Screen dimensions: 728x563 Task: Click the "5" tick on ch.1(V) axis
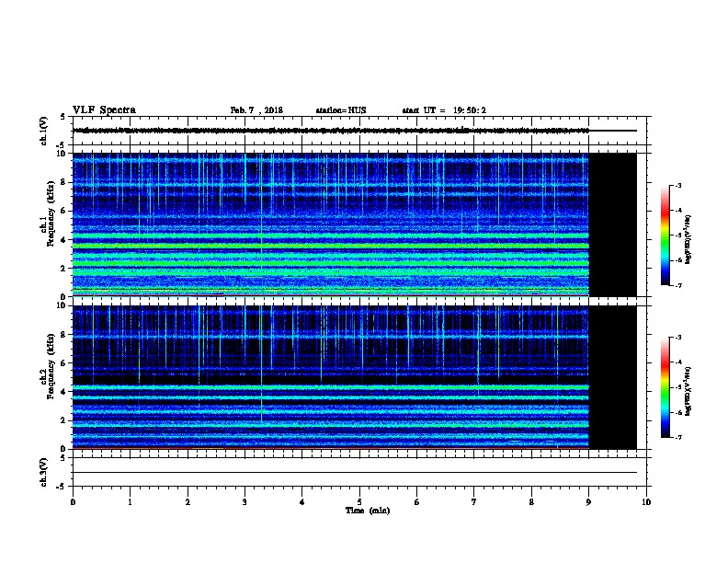(63, 117)
